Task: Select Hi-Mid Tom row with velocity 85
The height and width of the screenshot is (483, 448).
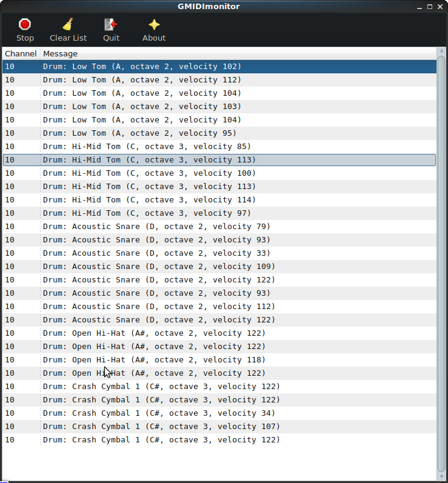Action: (219, 147)
